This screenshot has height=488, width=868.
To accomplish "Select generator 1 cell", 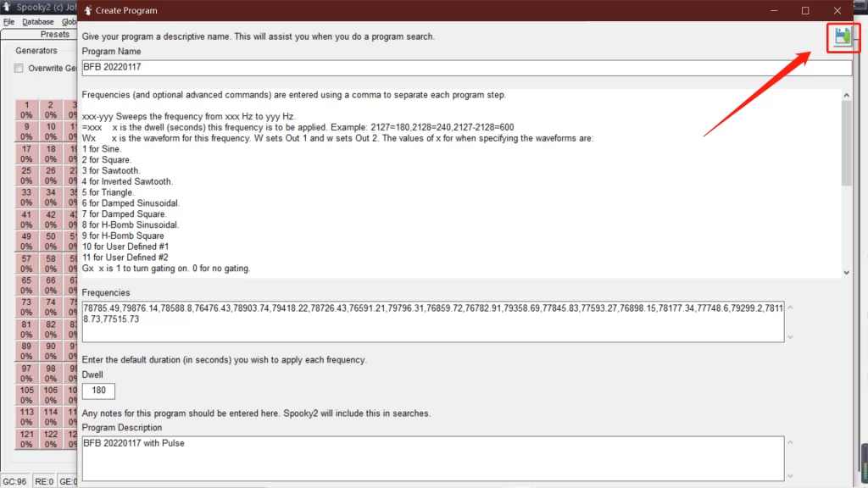I will (x=26, y=110).
